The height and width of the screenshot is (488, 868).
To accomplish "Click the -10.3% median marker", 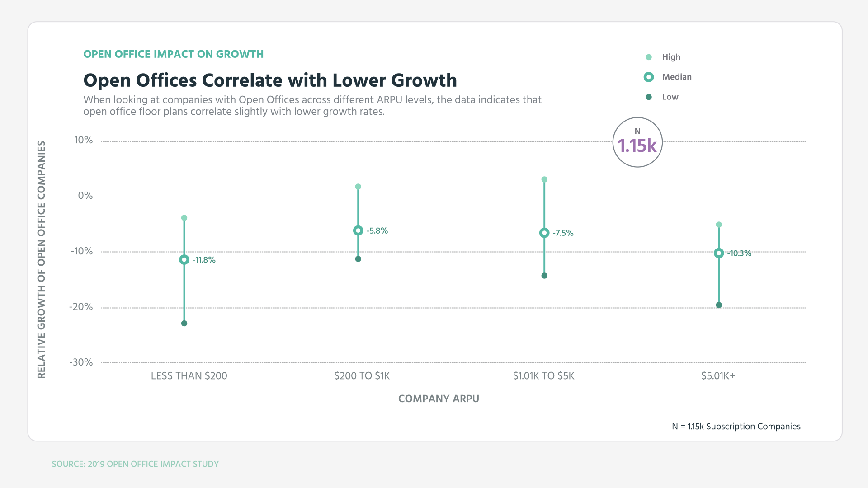I will coord(719,253).
